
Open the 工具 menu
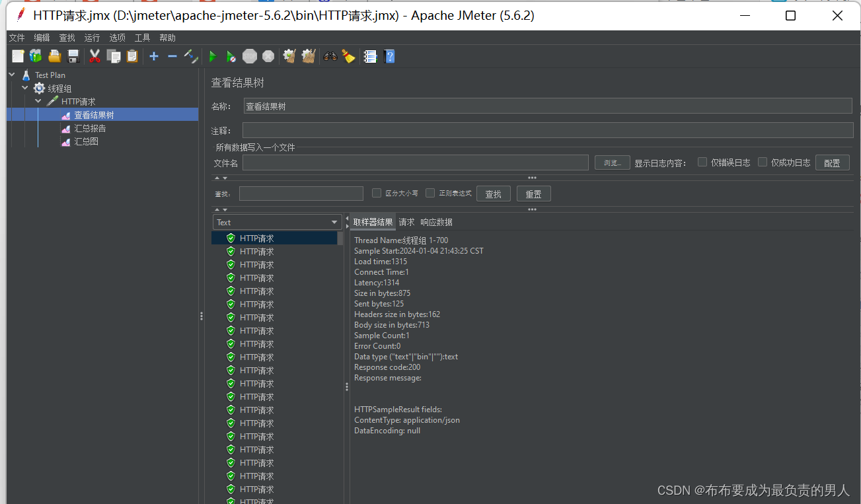point(142,38)
